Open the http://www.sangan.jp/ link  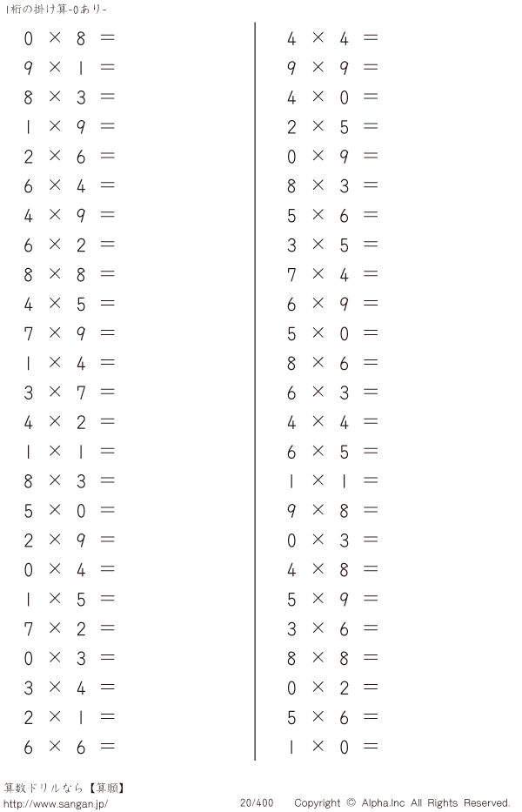pyautogui.click(x=56, y=803)
